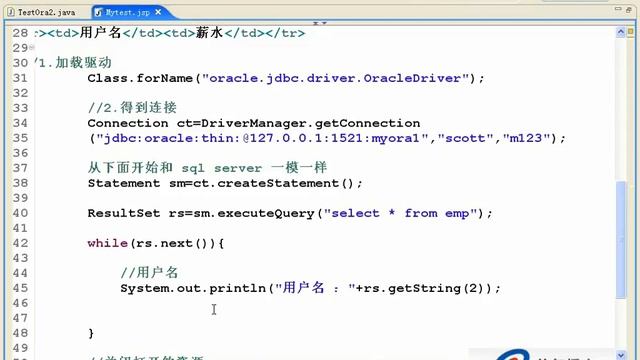Click the yellow warning marker in overview ruler
Screen dimensions: 640x360
point(631,31)
